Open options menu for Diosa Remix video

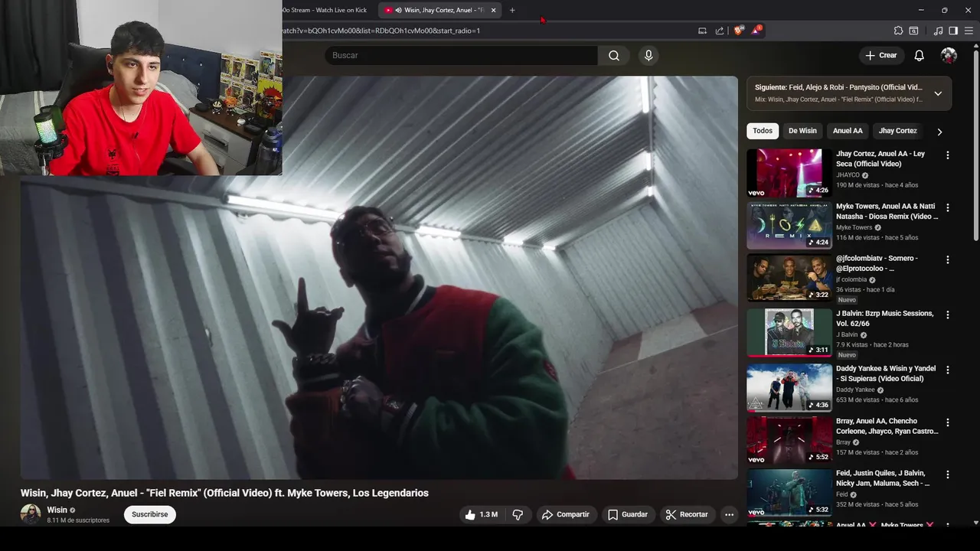[948, 207]
